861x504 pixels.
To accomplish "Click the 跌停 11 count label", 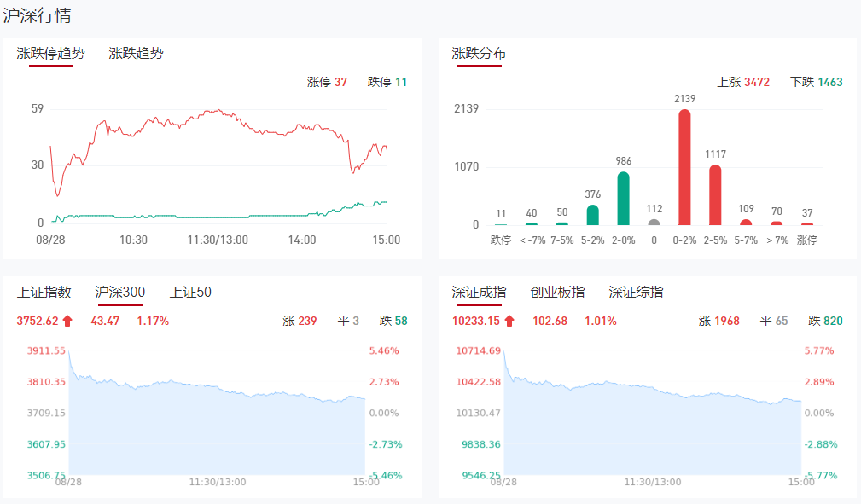I will point(387,83).
